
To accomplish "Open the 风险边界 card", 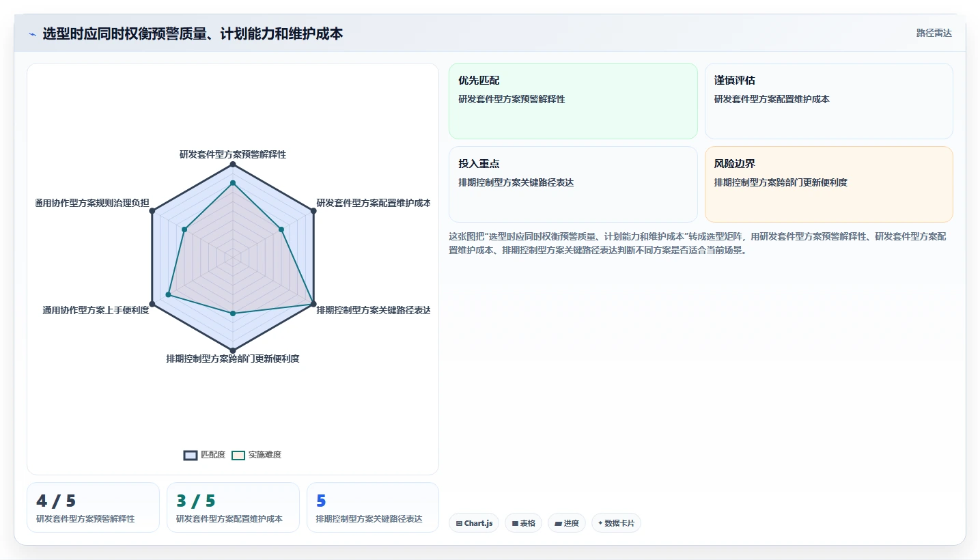I will (x=828, y=184).
